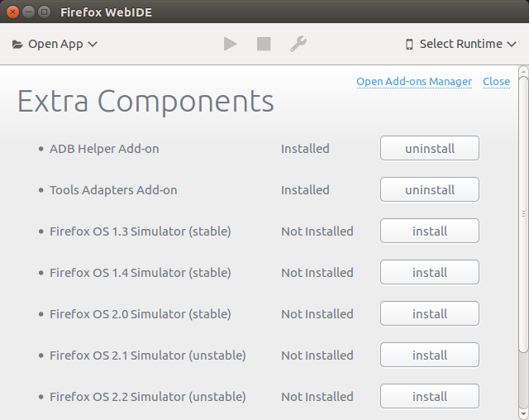Click the scrollbar up arrow
Image resolution: width=529 pixels, height=420 pixels.
point(523,71)
